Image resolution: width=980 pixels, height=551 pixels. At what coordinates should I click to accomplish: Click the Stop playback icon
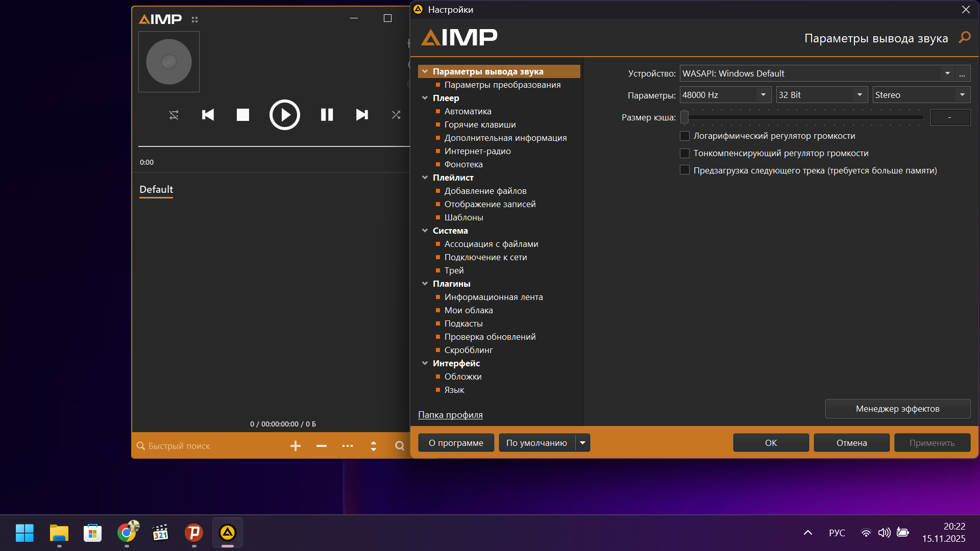(243, 115)
